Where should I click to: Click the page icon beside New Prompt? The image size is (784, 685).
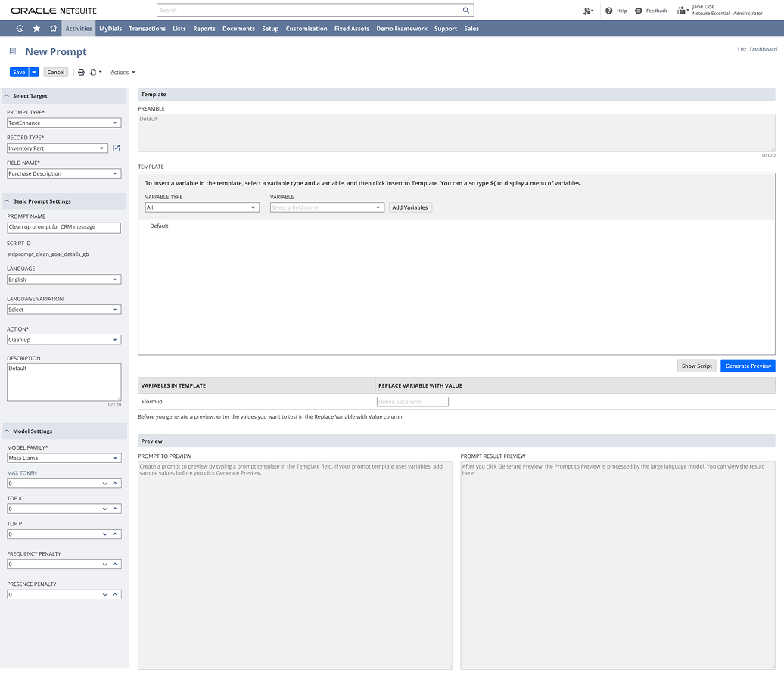(13, 51)
